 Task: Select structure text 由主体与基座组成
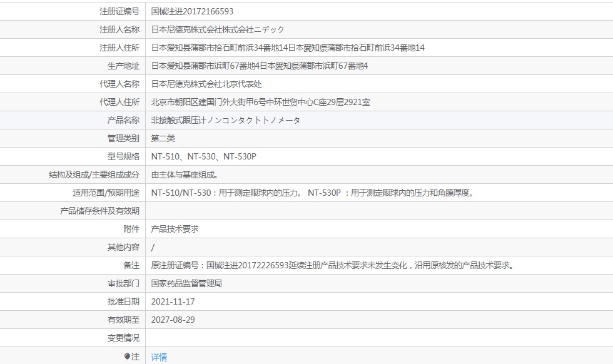point(185,174)
